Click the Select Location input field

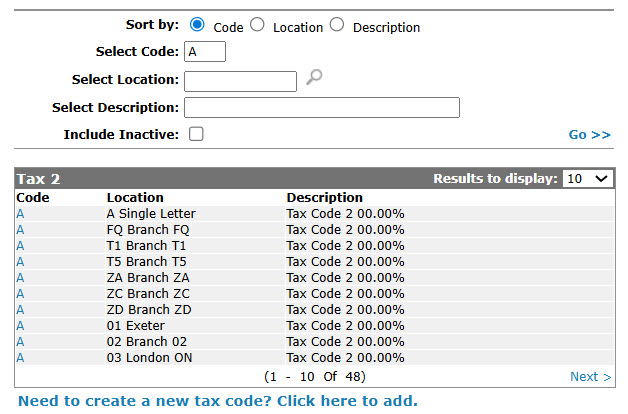pos(240,81)
